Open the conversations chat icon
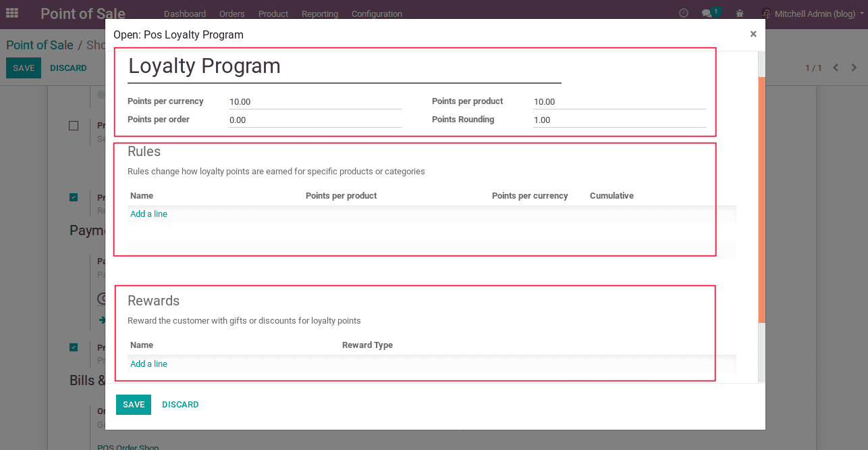This screenshot has width=868, height=450. point(708,14)
